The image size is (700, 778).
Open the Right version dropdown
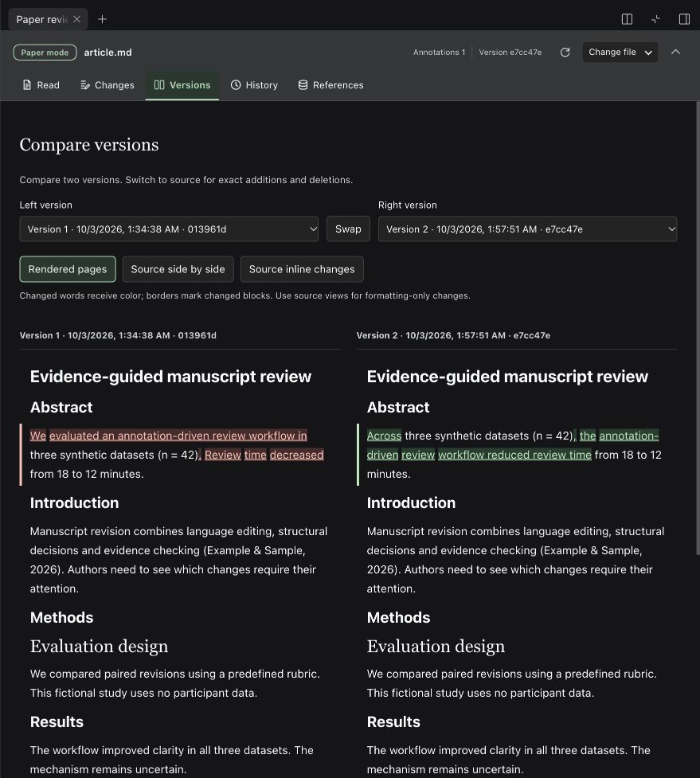coord(527,229)
